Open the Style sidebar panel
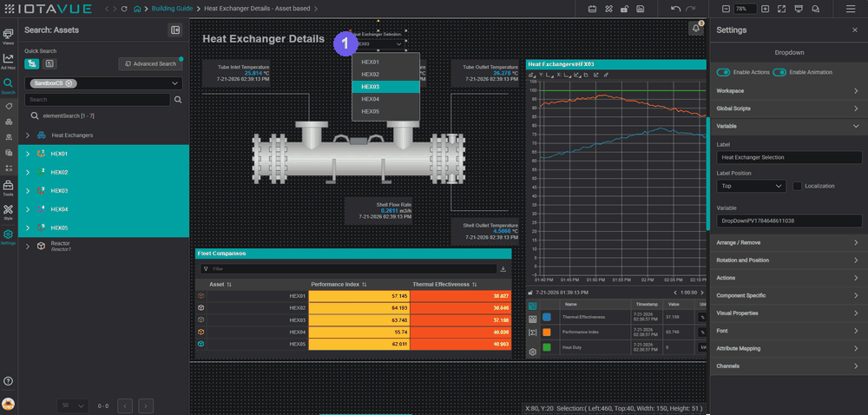 pos(9,212)
